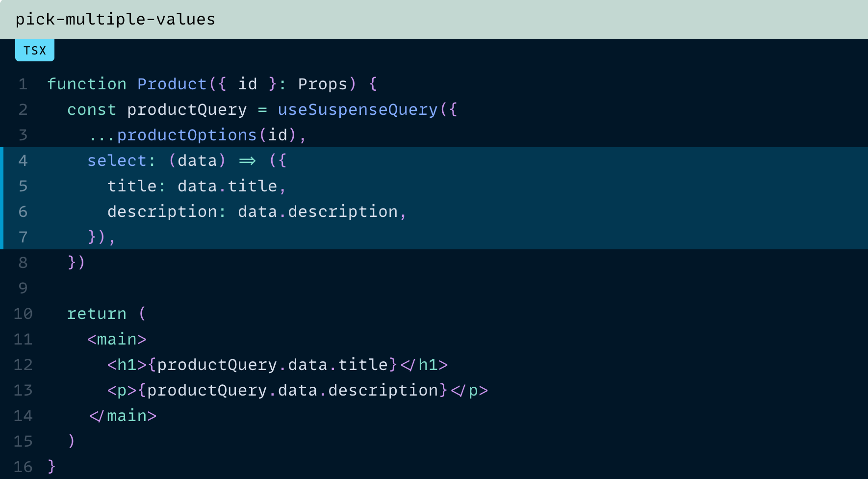Image resolution: width=868 pixels, height=479 pixels.
Task: Click line number 4 in gutter
Action: click(x=23, y=160)
